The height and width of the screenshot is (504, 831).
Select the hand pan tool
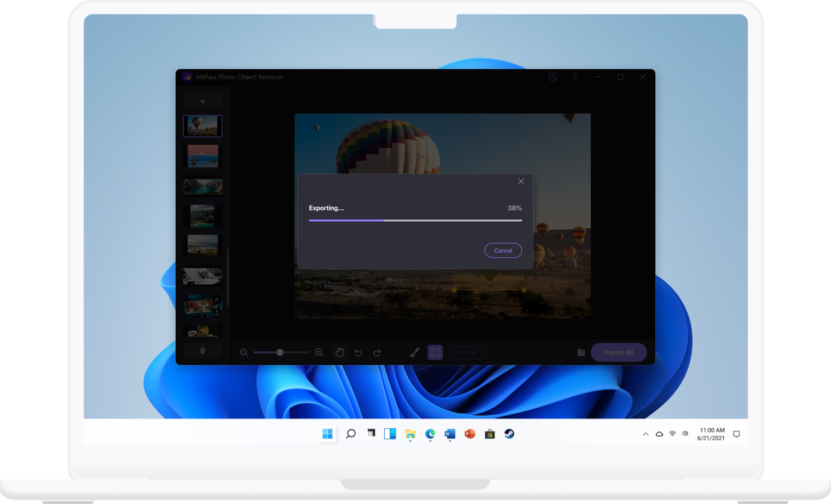pos(340,352)
